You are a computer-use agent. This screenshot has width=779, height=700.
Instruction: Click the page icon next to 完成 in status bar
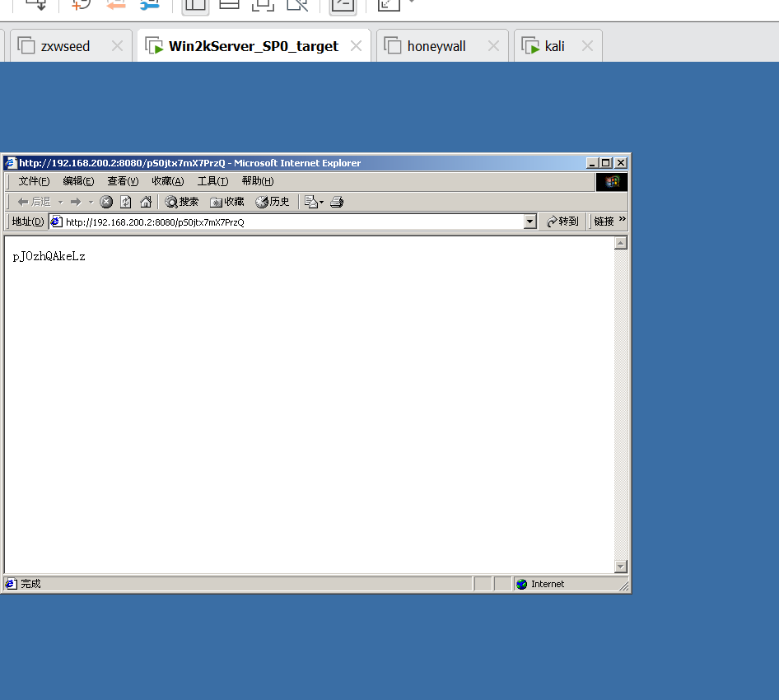click(11, 584)
